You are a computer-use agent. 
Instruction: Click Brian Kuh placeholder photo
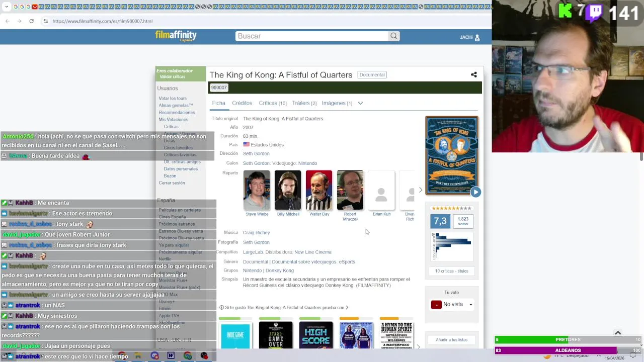[381, 190]
